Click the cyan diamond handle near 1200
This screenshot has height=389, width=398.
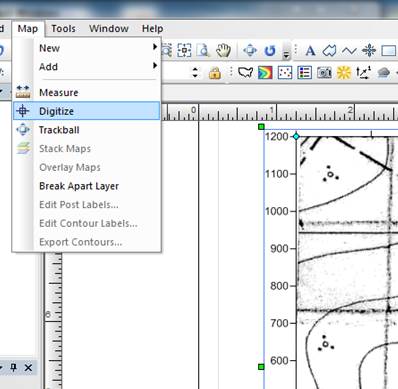tap(296, 136)
